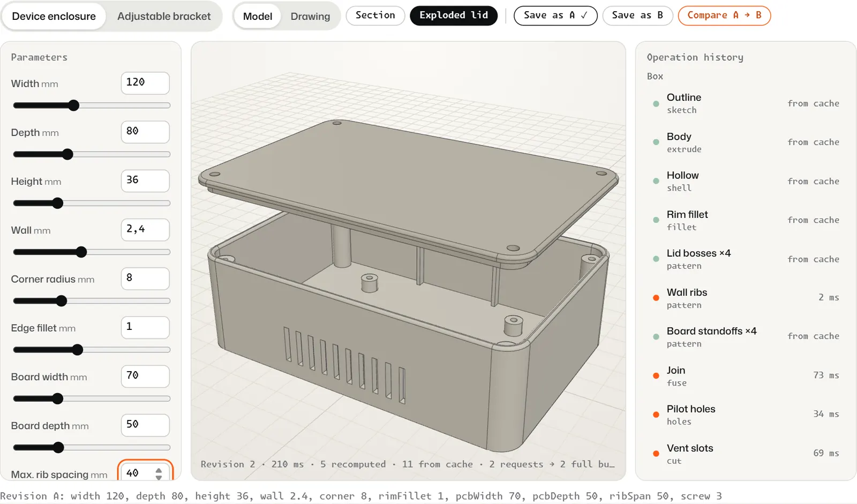The image size is (857, 504).
Task: Turn off Exploded lid view
Action: 454,16
